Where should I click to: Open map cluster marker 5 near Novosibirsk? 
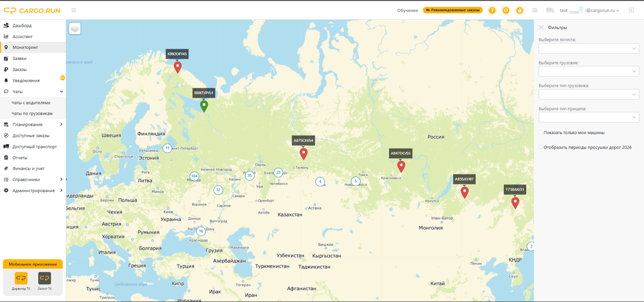[356, 181]
